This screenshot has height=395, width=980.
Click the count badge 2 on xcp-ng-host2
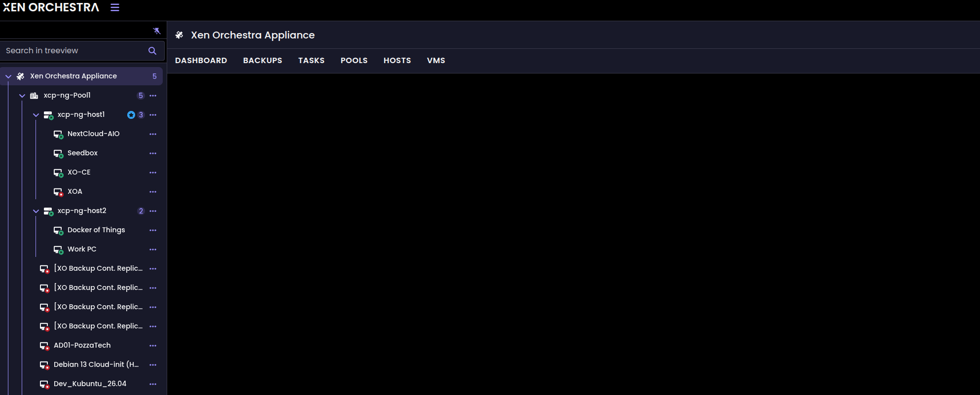pyautogui.click(x=141, y=211)
